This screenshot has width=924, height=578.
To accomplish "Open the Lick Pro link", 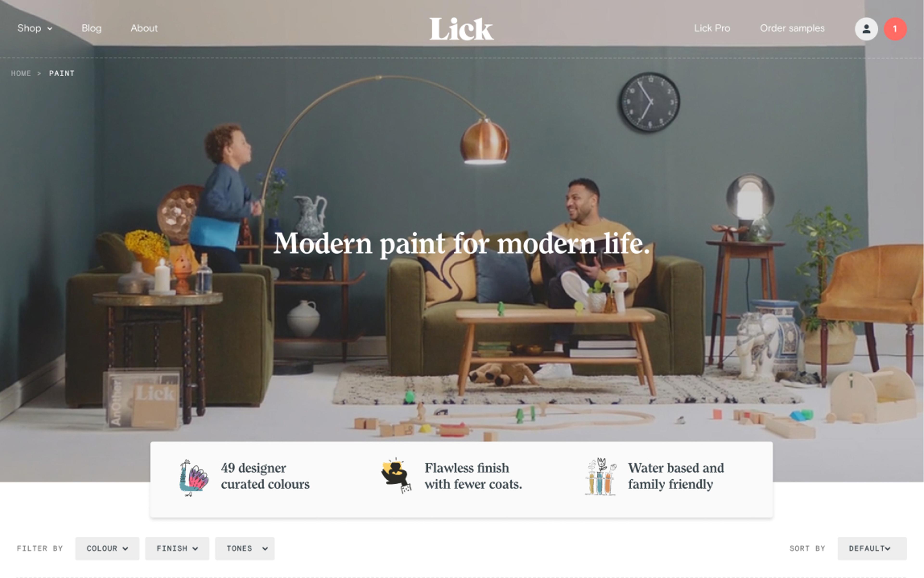I will pos(712,28).
